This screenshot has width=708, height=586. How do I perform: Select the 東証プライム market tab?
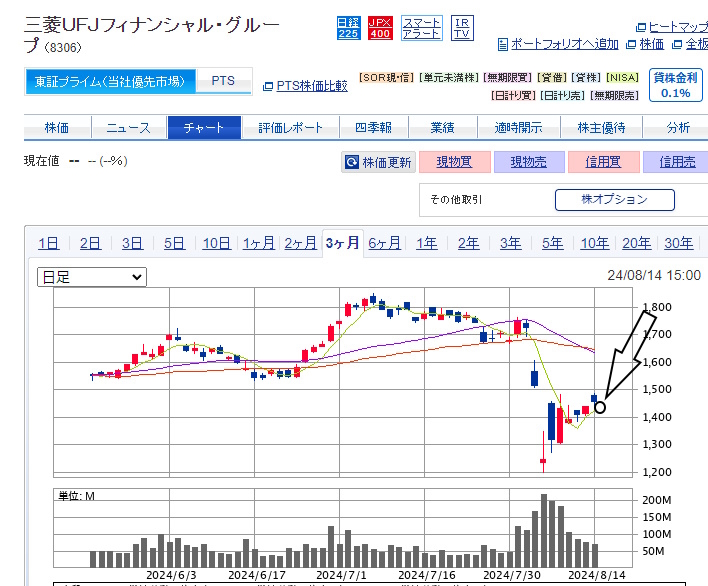tap(111, 81)
